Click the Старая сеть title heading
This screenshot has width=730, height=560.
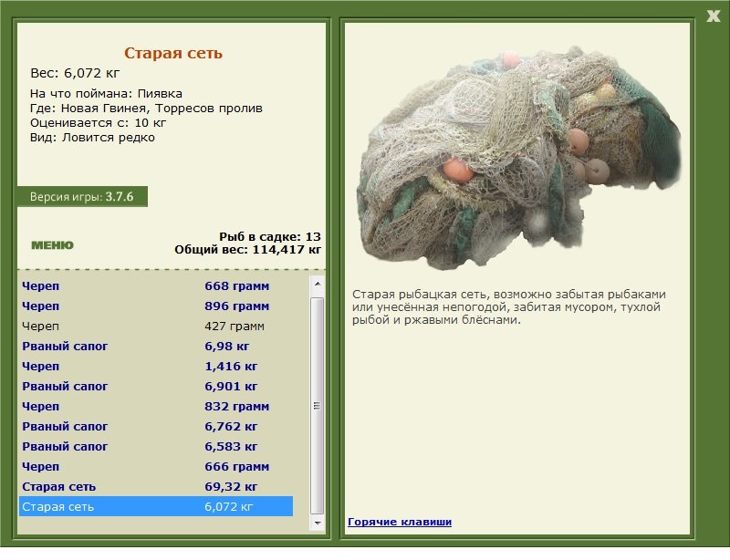173,53
